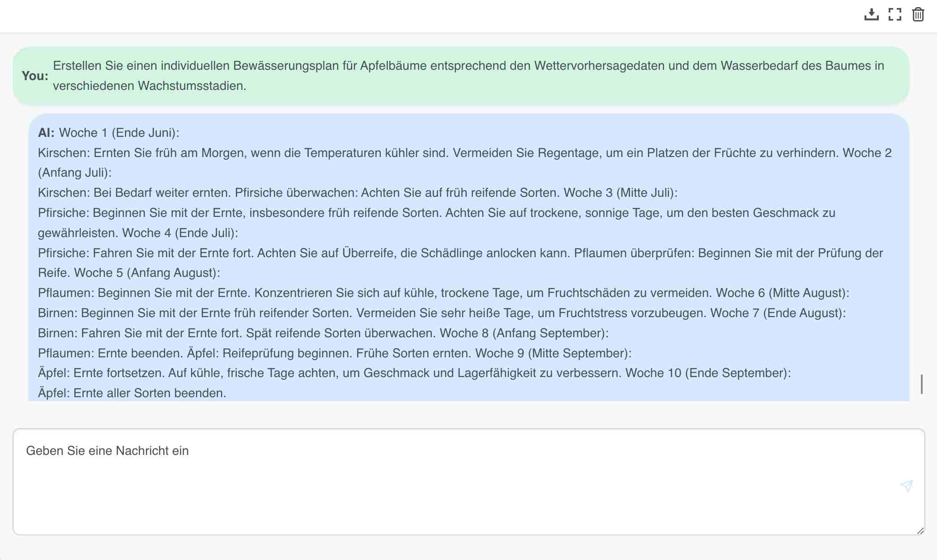Click the 'AI:' label in response
This screenshot has height=560, width=937.
[x=46, y=133]
